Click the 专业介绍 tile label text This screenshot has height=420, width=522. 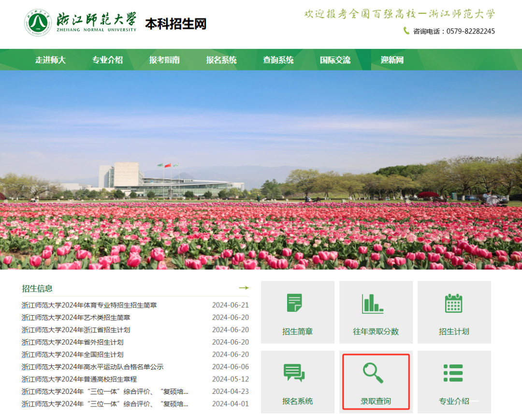click(x=454, y=401)
